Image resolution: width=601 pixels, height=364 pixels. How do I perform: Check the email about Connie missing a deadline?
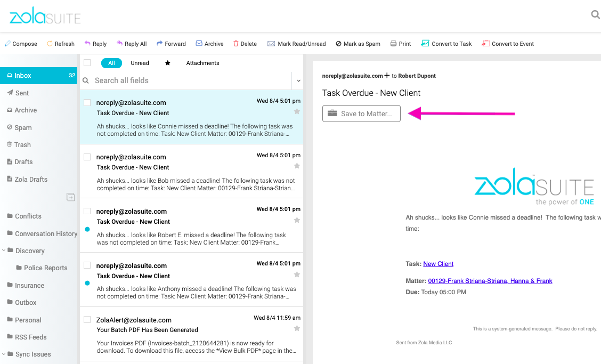87,102
